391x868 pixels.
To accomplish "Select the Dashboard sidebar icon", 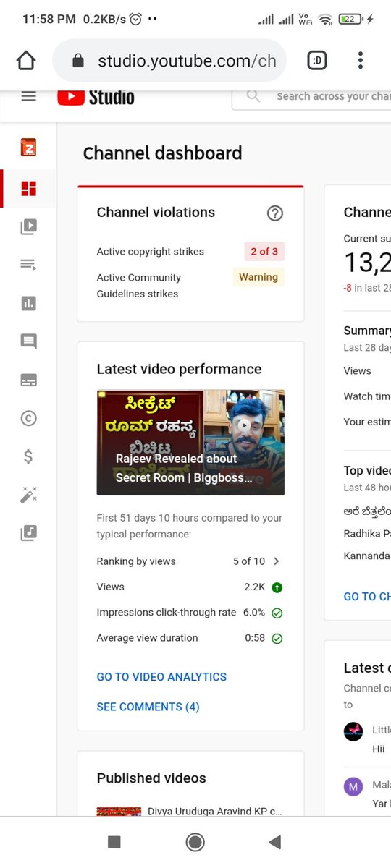I will [28, 190].
